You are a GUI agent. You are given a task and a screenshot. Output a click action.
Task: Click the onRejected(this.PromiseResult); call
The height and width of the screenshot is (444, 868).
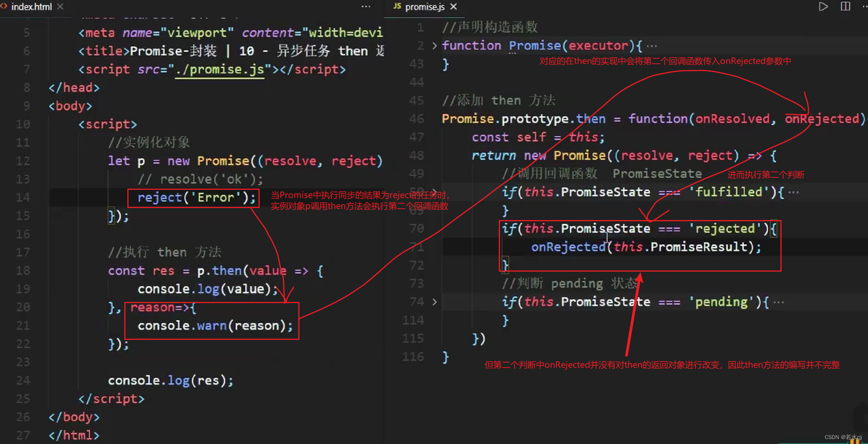[x=646, y=247]
